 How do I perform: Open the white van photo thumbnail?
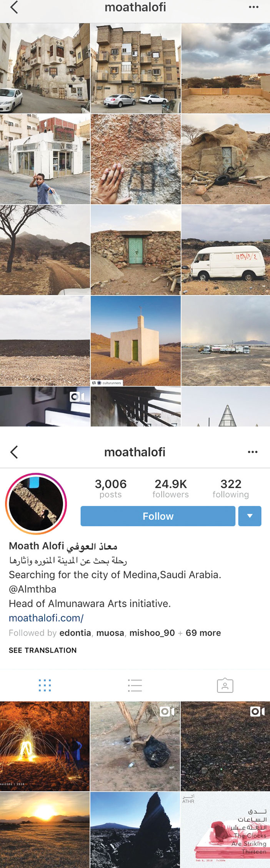[x=226, y=250]
